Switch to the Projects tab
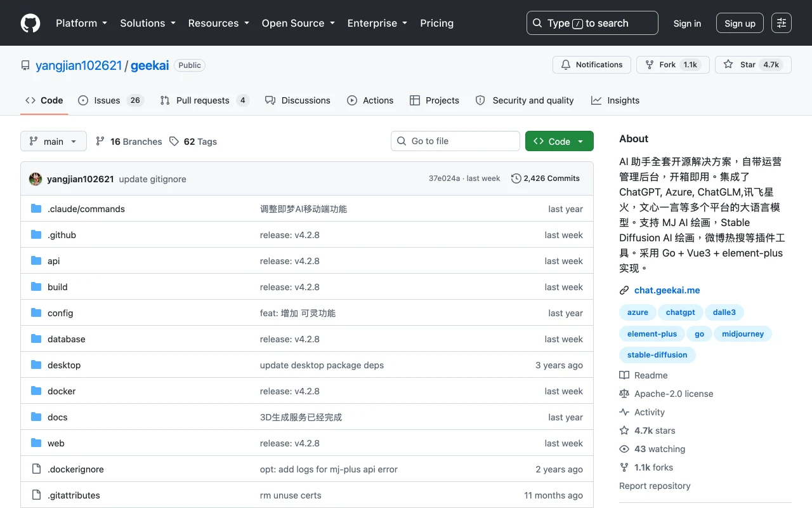 click(x=435, y=100)
